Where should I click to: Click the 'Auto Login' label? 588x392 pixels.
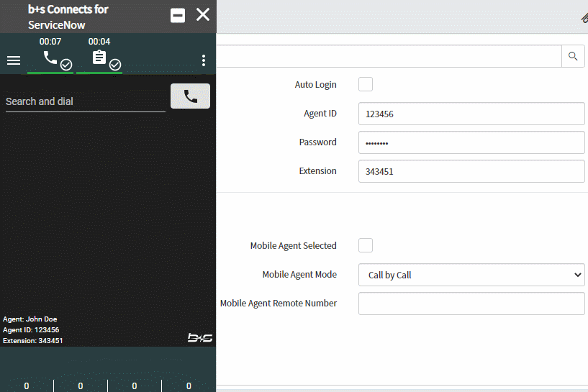coord(316,85)
